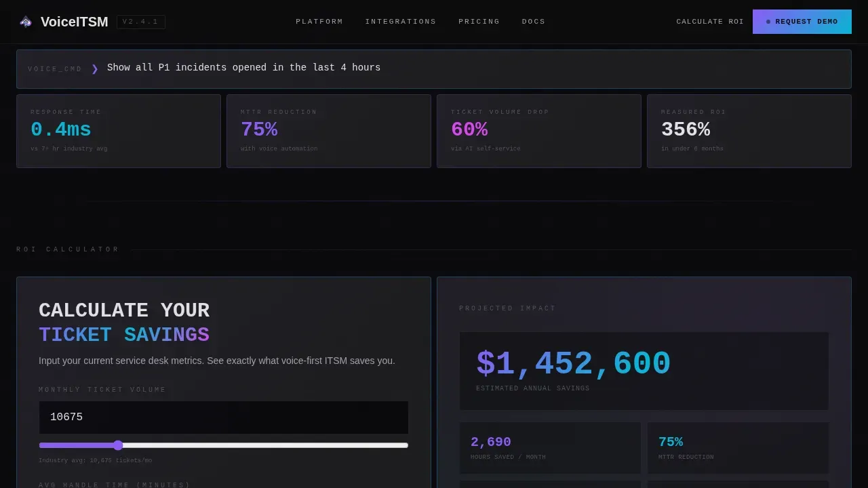Click the monthly ticket volume input field

click(224, 418)
